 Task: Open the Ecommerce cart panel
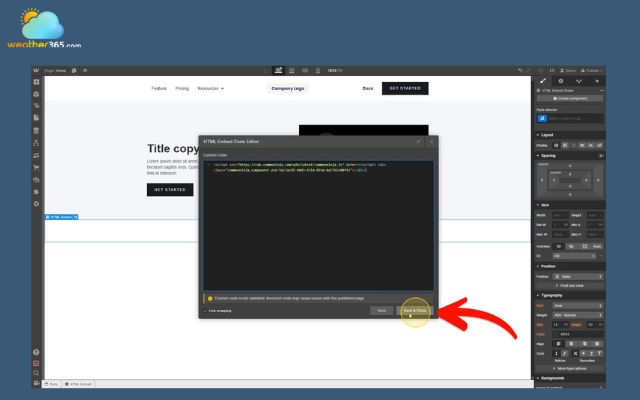click(36, 167)
